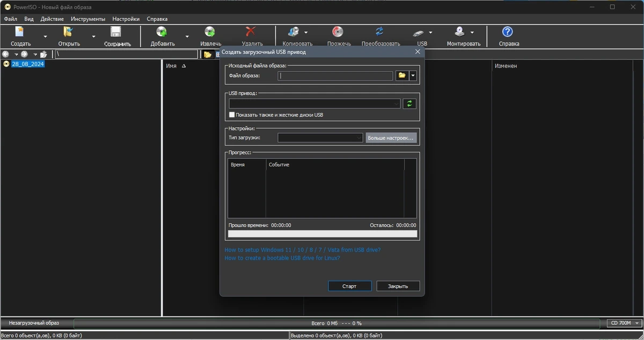Click the Файл образа input field

pos(335,76)
